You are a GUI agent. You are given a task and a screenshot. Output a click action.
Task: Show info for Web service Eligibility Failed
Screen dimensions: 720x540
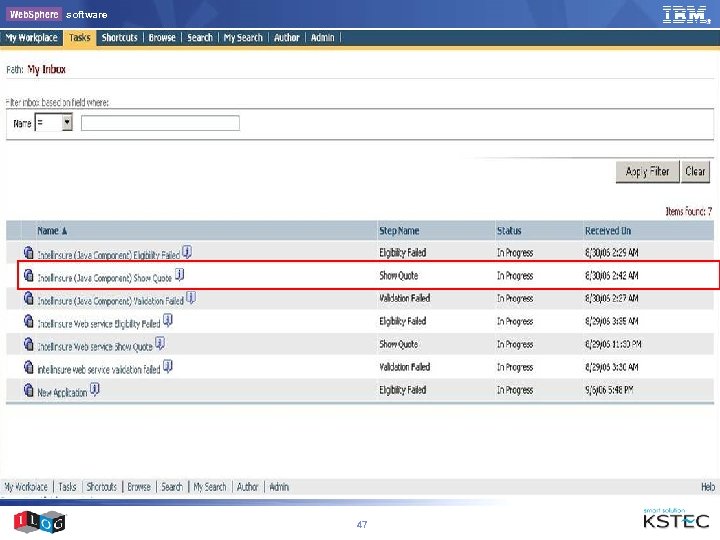(x=168, y=320)
